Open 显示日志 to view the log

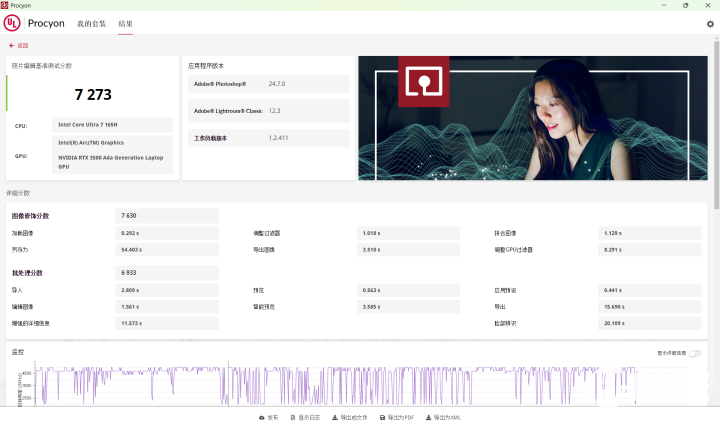click(307, 417)
